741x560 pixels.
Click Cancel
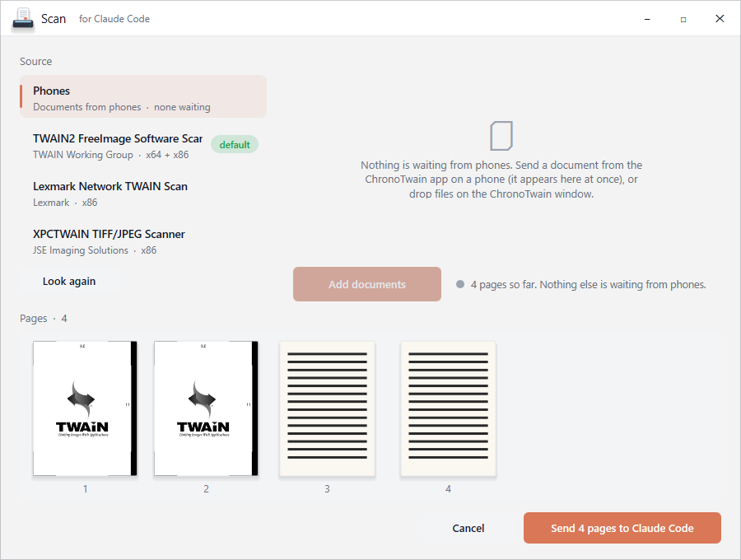click(x=468, y=528)
